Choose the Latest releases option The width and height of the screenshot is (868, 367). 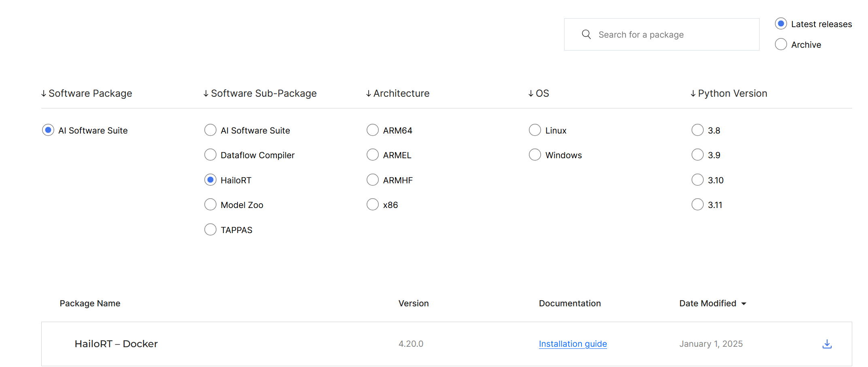(x=781, y=24)
